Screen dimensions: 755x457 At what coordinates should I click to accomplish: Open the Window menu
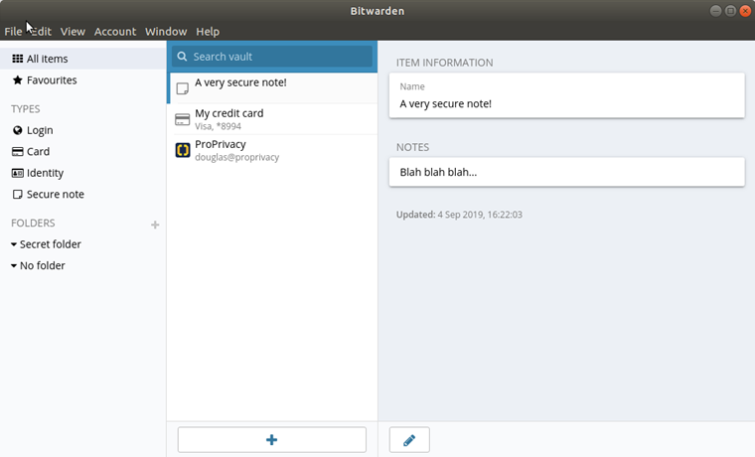click(x=166, y=31)
